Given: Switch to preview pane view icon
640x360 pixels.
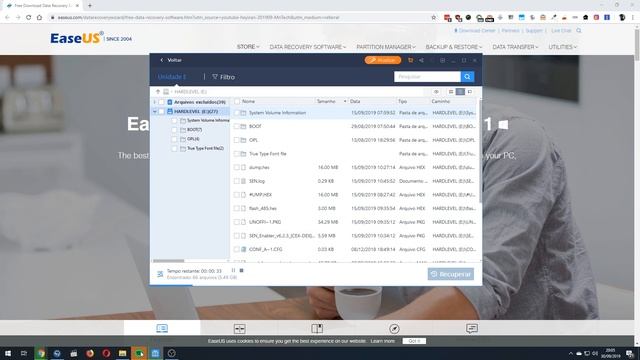Looking at the screenshot, I should pos(470,92).
